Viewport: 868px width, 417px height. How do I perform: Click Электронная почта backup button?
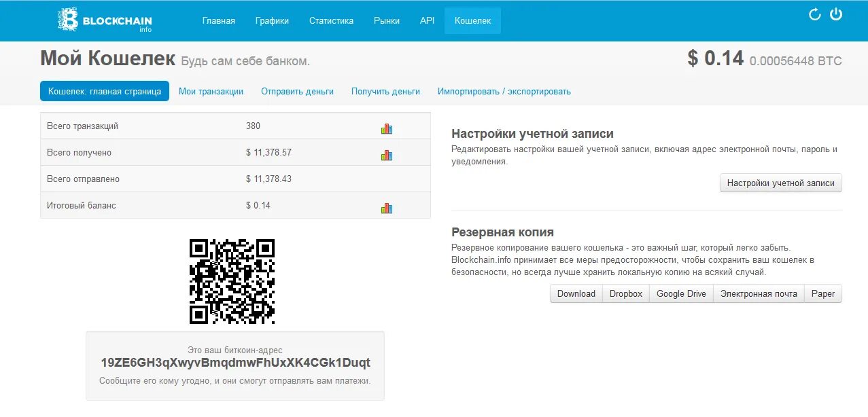point(759,293)
